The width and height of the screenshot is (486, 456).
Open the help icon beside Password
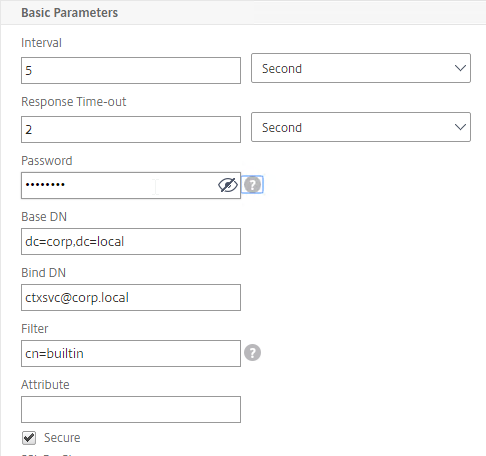click(252, 184)
